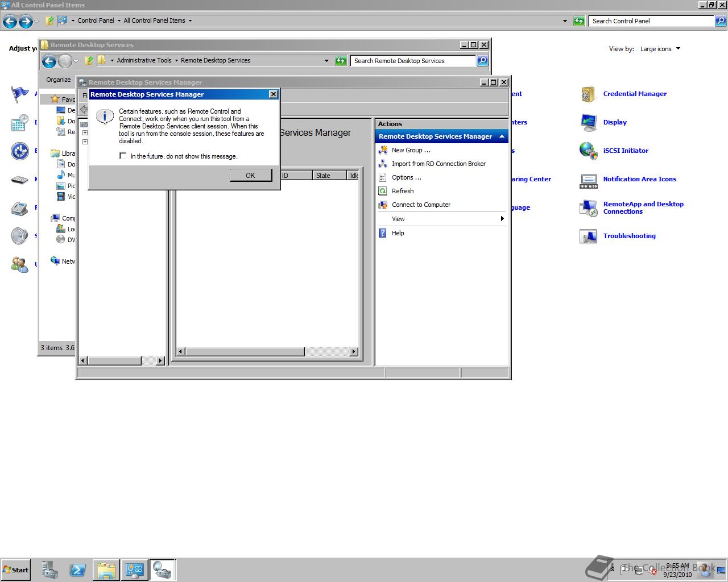Viewport: 728px width, 582px height.
Task: Click refresh button in Remote Desktop Services address bar
Action: [x=341, y=61]
